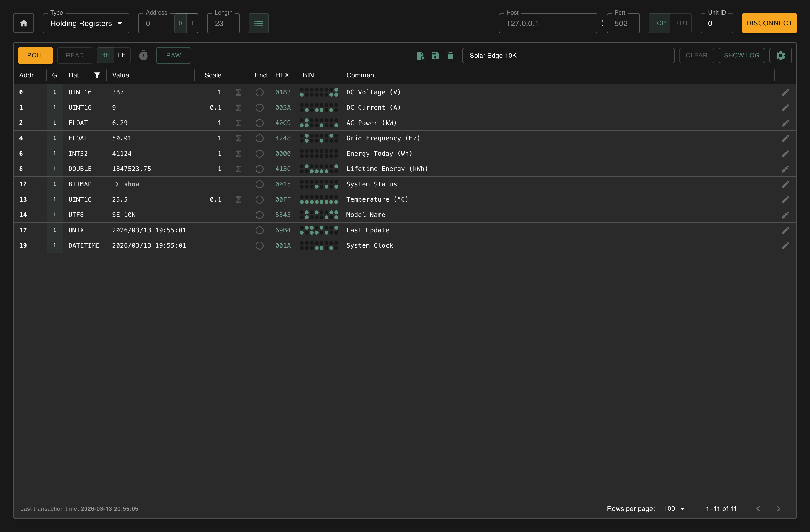Click the Solar Edge 10K name field
This screenshot has width=810, height=532.
568,55
